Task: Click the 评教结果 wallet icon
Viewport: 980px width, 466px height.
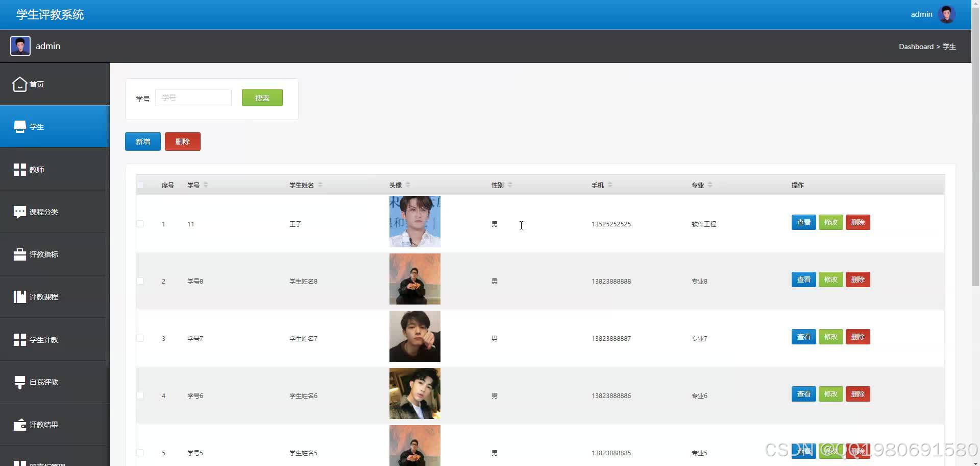Action: (x=20, y=425)
